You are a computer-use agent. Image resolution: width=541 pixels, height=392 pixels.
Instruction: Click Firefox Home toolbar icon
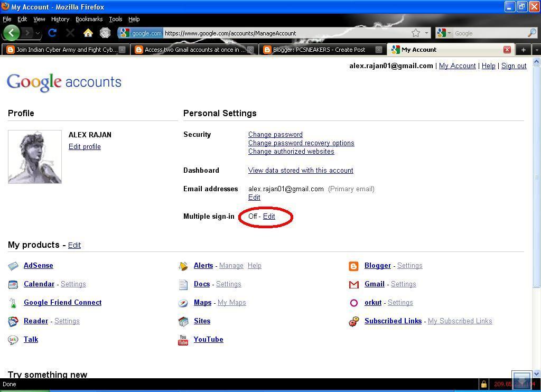(88, 33)
